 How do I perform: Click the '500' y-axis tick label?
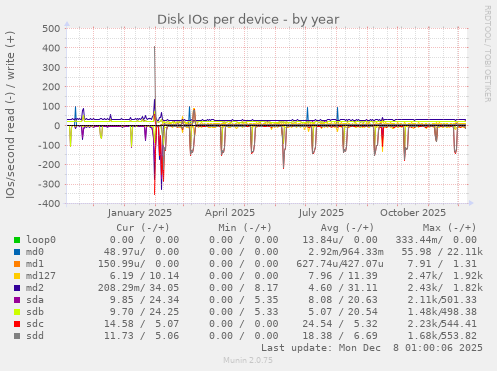click(x=51, y=28)
